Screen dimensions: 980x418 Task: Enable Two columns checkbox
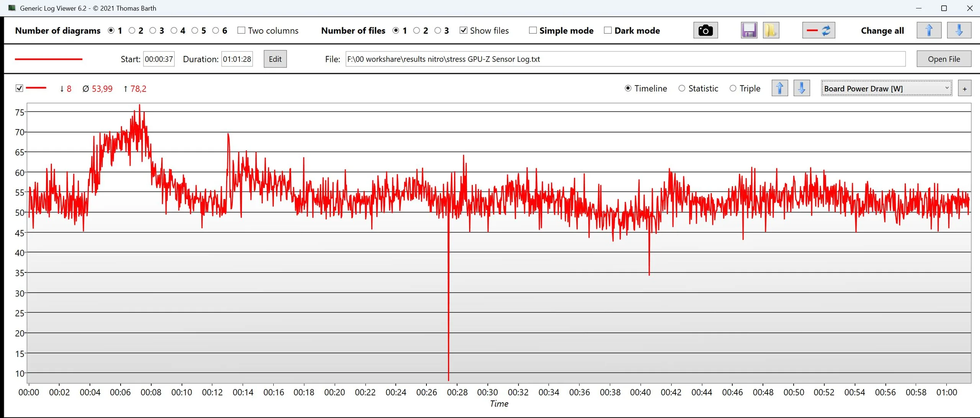[x=241, y=30]
